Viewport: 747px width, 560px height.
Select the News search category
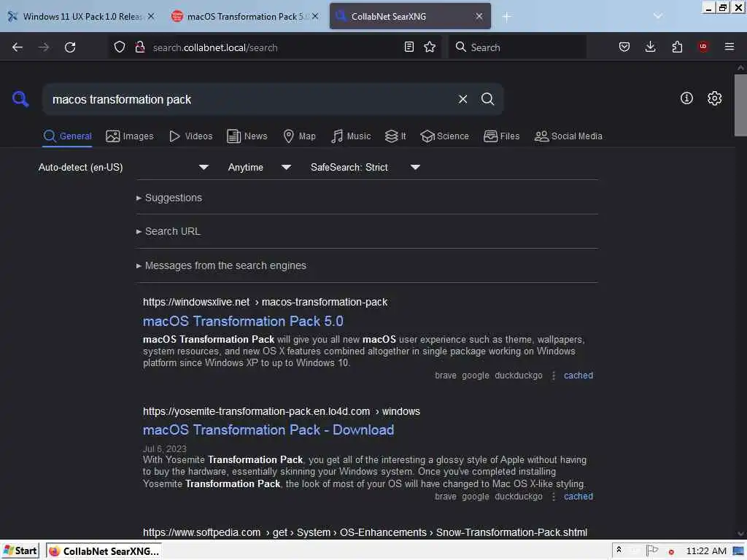pos(247,136)
